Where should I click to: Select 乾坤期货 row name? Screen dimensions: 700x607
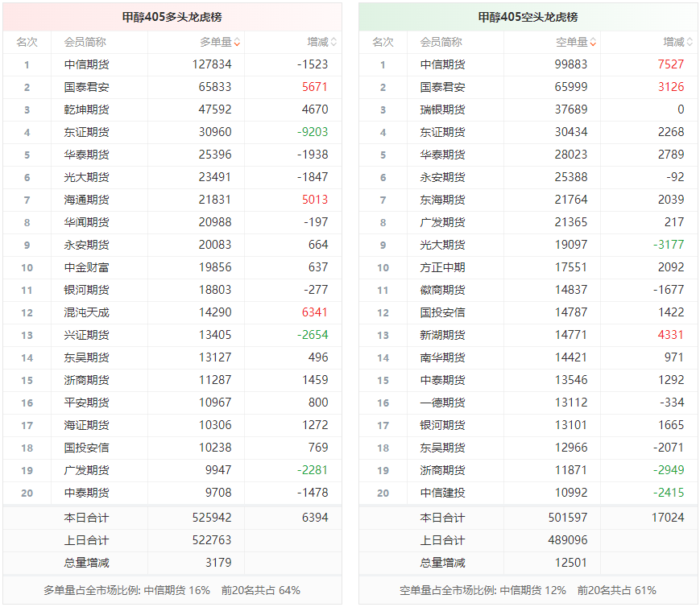point(86,109)
